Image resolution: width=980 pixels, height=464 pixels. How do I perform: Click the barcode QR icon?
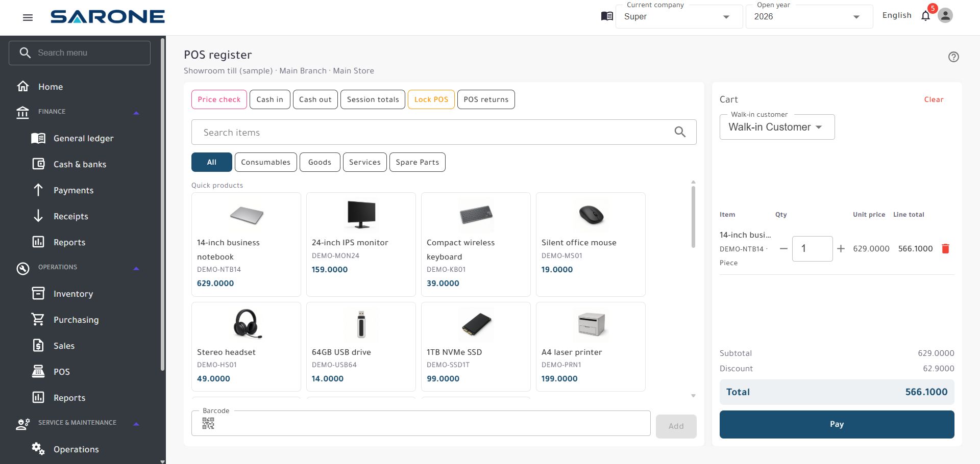pyautogui.click(x=208, y=423)
